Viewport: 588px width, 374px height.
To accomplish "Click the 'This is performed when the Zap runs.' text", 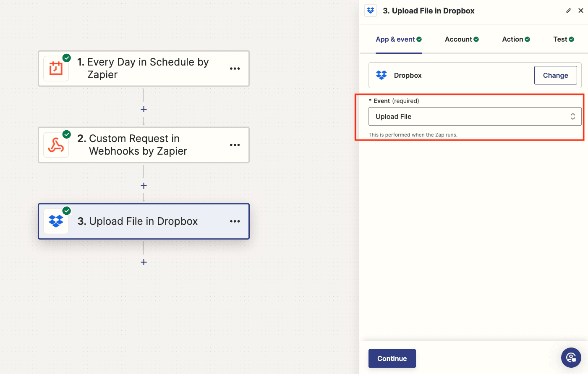I will click(x=413, y=135).
